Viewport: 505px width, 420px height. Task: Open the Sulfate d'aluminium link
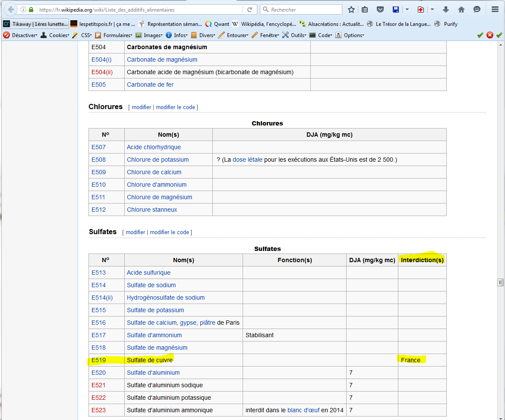153,373
